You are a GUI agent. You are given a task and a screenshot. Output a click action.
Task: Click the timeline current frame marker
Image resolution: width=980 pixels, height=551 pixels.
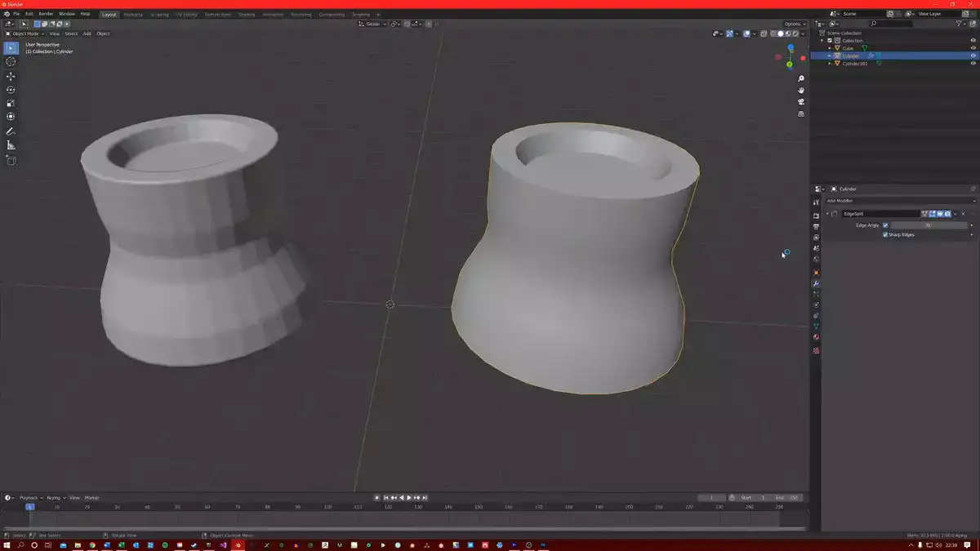tap(30, 507)
